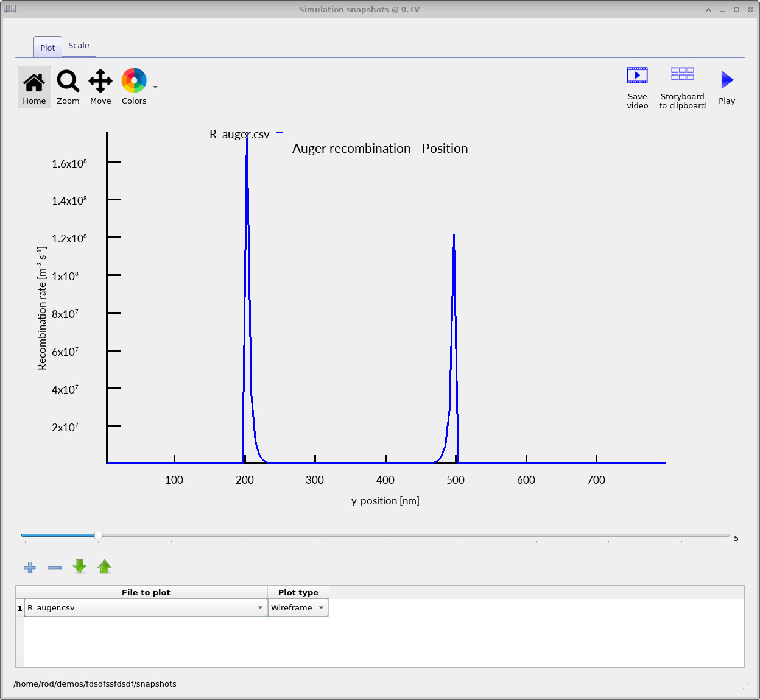Move row down with green down arrow

80,567
